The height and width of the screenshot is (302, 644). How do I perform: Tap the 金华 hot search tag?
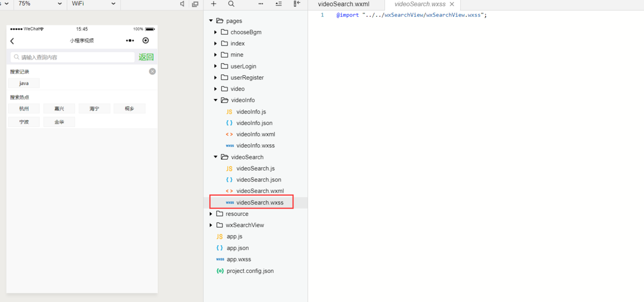59,122
